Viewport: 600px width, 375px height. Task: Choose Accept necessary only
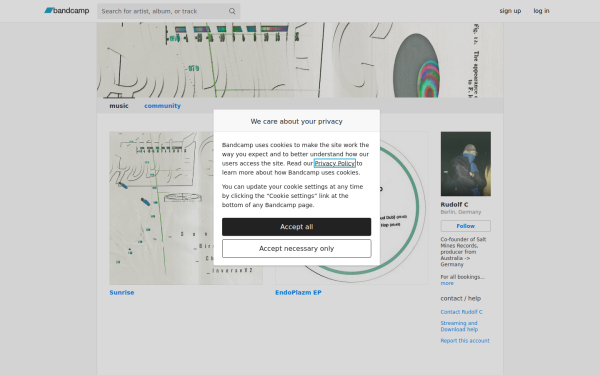(x=297, y=249)
